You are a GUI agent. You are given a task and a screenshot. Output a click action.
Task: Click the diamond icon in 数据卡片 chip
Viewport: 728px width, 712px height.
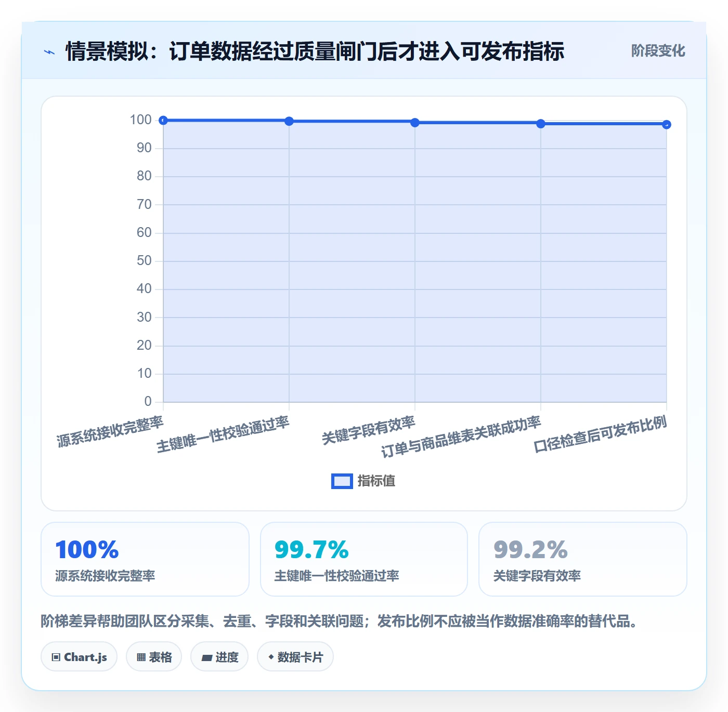pyautogui.click(x=271, y=657)
